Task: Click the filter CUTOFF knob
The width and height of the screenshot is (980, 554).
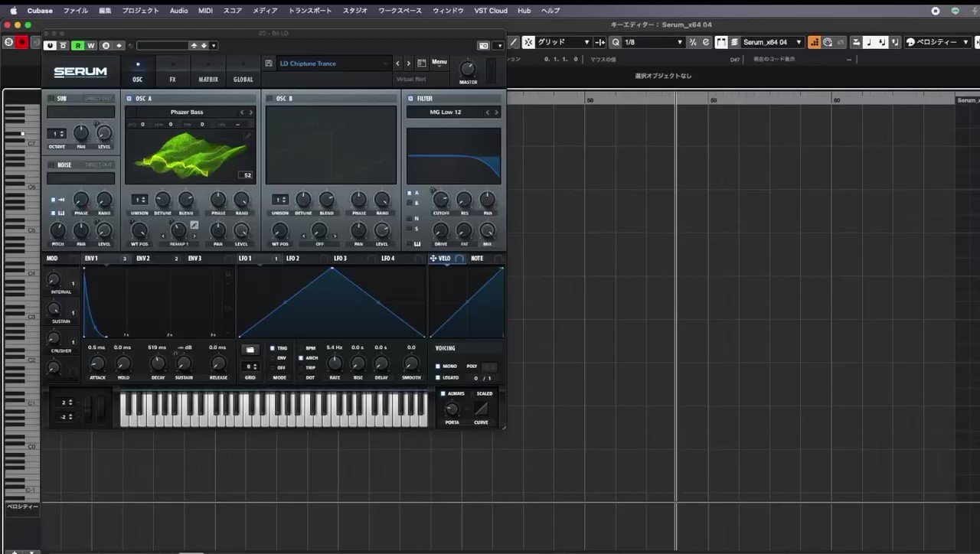Action: [441, 200]
